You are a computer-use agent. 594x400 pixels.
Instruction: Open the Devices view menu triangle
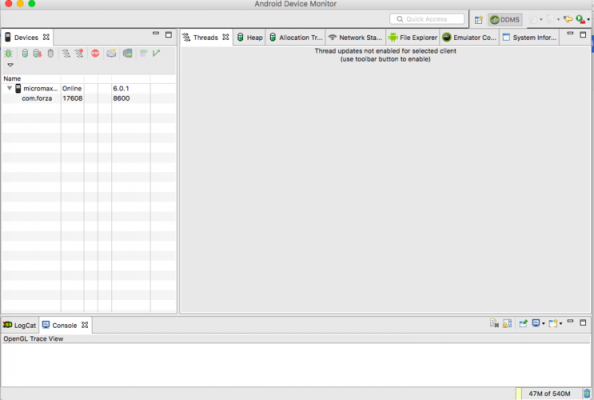click(x=10, y=65)
